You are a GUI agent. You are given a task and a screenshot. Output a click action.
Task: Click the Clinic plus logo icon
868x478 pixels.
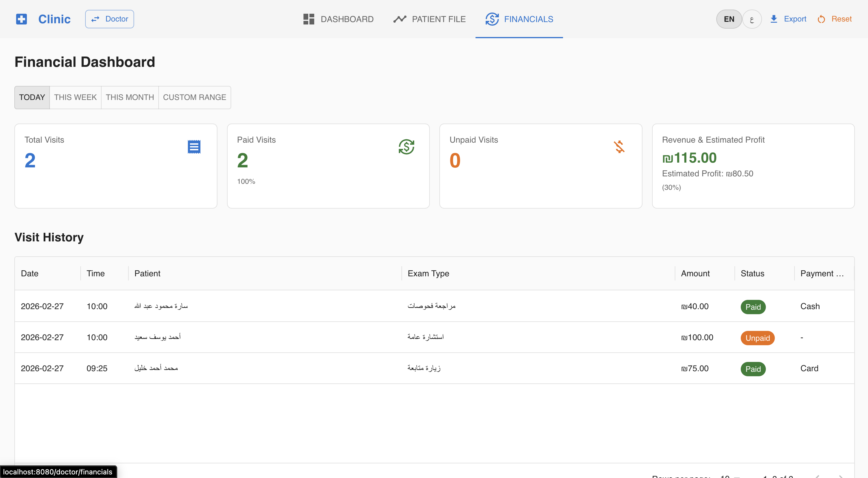(21, 19)
